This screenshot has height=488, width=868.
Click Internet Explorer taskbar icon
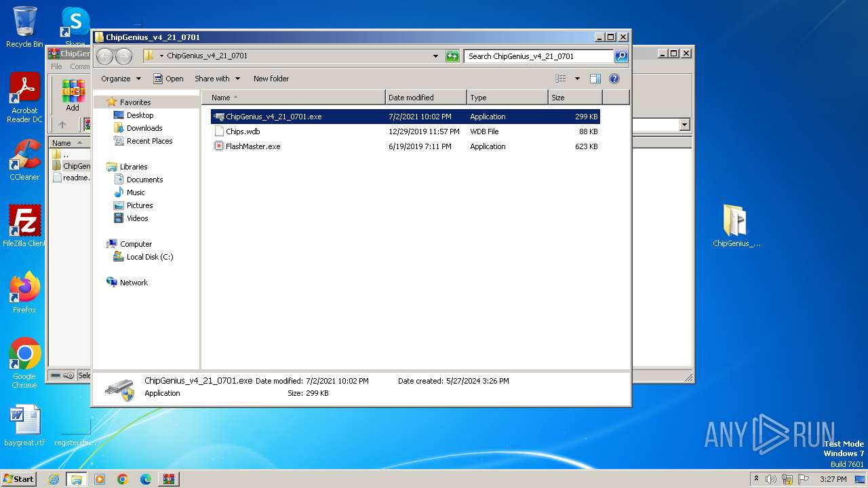click(x=54, y=479)
